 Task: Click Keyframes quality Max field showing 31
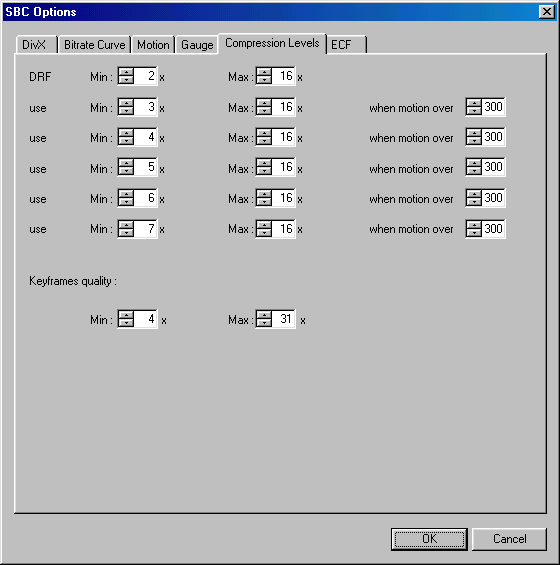point(283,319)
